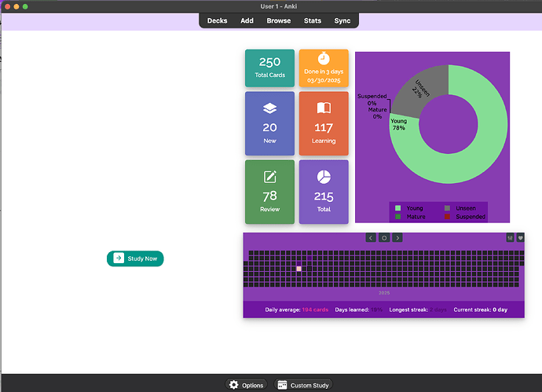Image resolution: width=542 pixels, height=392 pixels.
Task: Toggle Young legend swatch
Action: tap(397, 208)
